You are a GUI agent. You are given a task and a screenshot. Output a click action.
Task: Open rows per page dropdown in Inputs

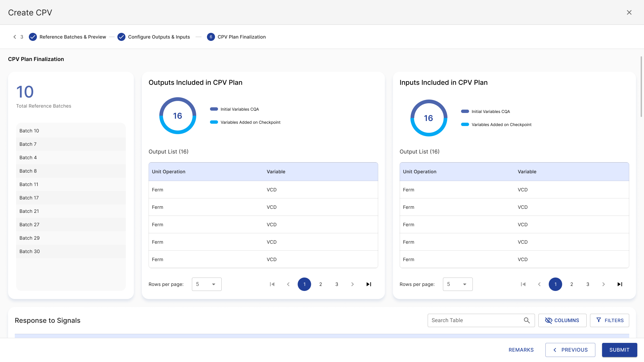click(458, 284)
